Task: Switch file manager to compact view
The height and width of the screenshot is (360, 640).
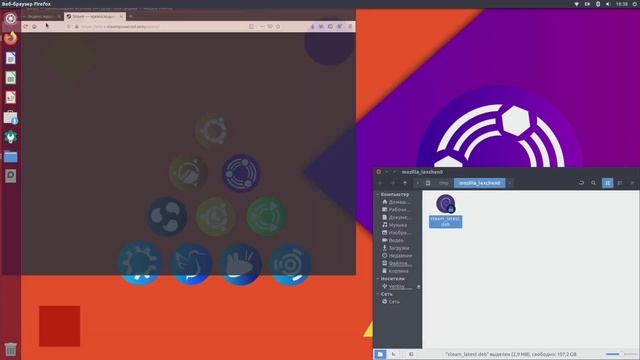Action: click(x=632, y=183)
